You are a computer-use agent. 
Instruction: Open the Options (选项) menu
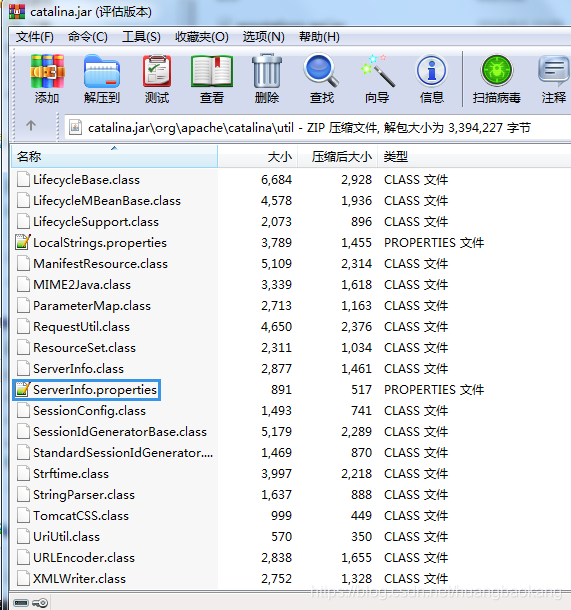(264, 37)
